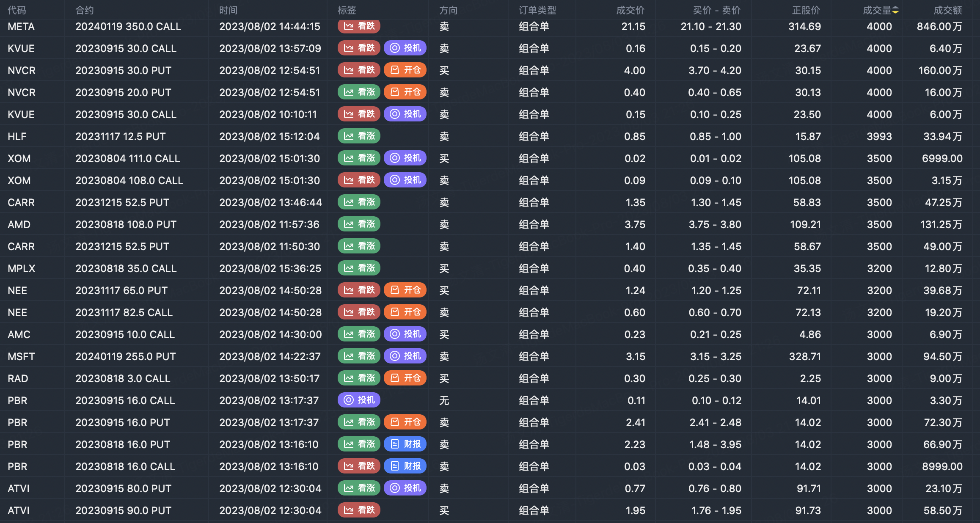Click 看涨 tag on NVCR 20.0 PUT row
This screenshot has width=980, height=523.
point(359,92)
